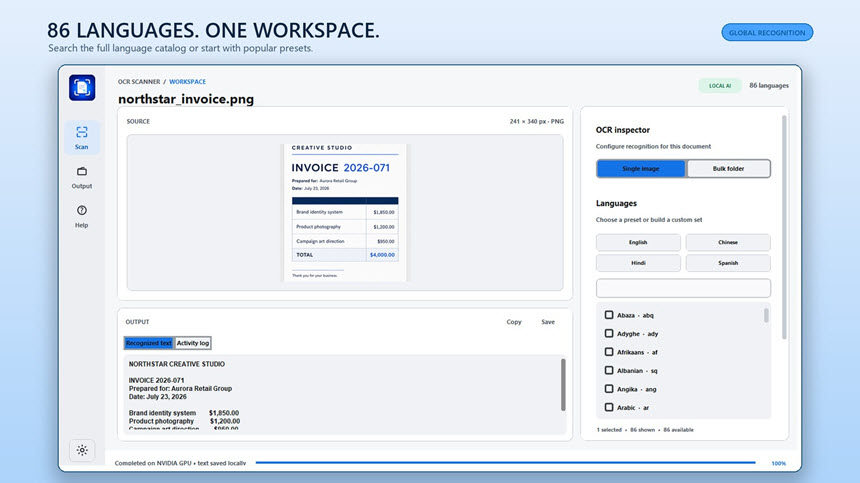Select Single image mode
The width and height of the screenshot is (860, 483).
(641, 169)
